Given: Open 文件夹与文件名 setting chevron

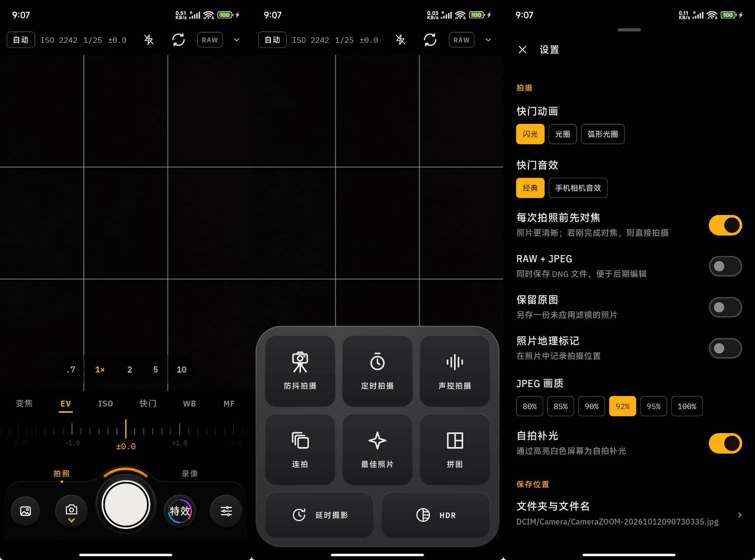Looking at the screenshot, I should tap(740, 515).
